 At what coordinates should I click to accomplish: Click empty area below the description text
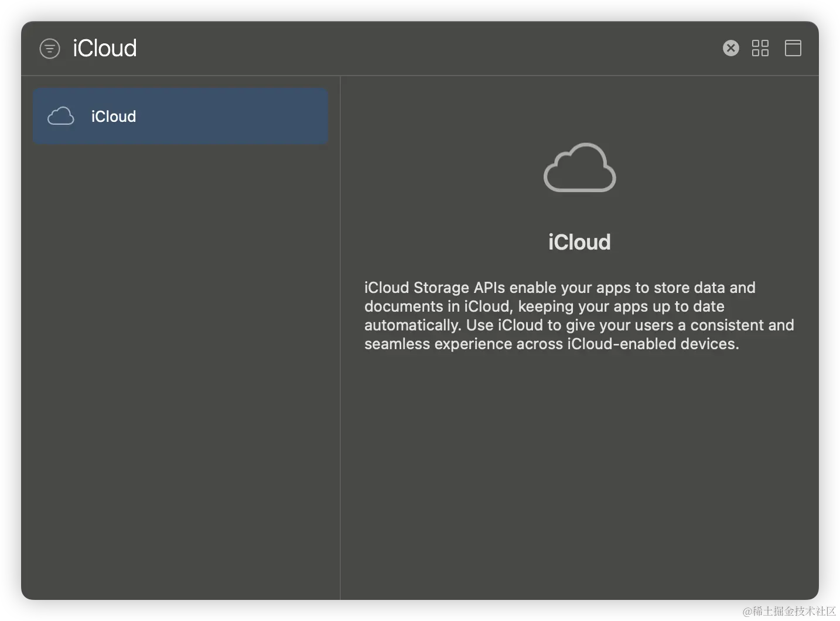point(579,469)
